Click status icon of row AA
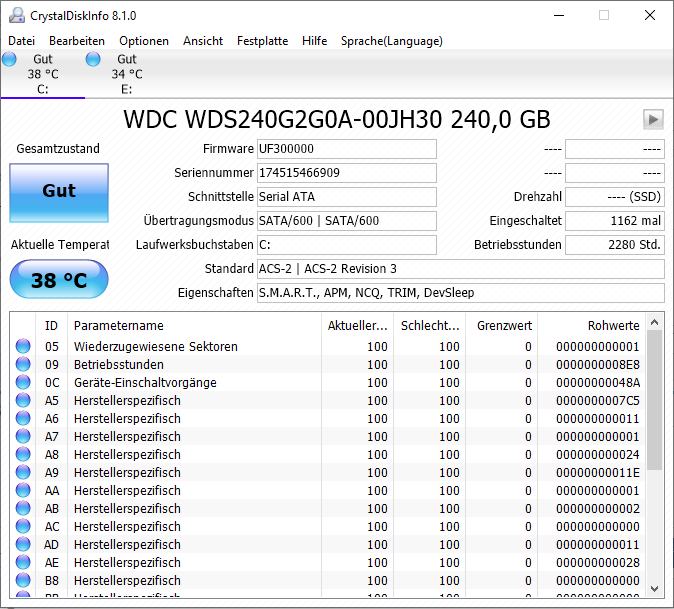This screenshot has width=674, height=609. [23, 491]
